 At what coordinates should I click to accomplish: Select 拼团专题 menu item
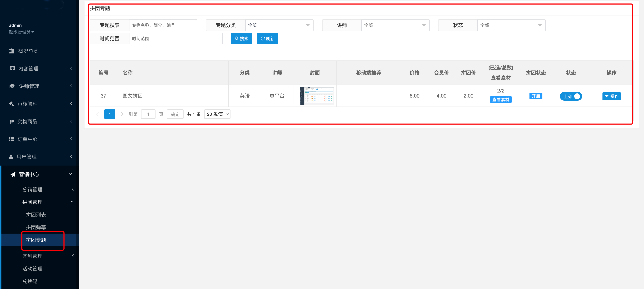(36, 240)
